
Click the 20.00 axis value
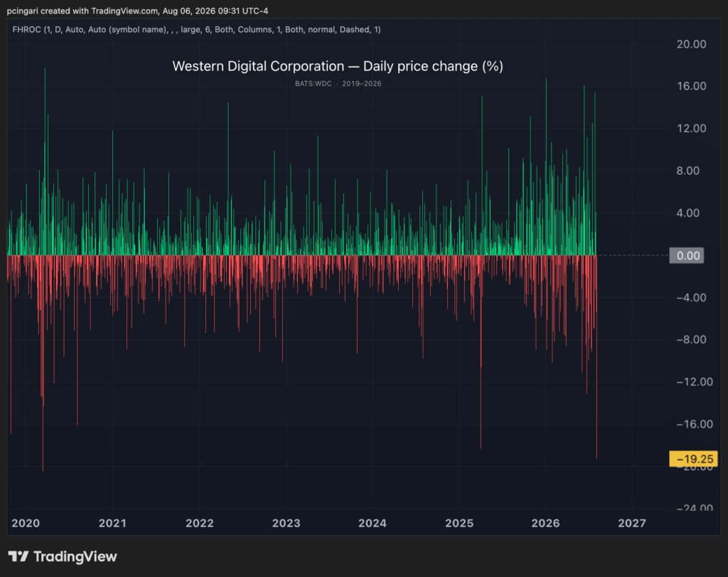[x=691, y=44]
